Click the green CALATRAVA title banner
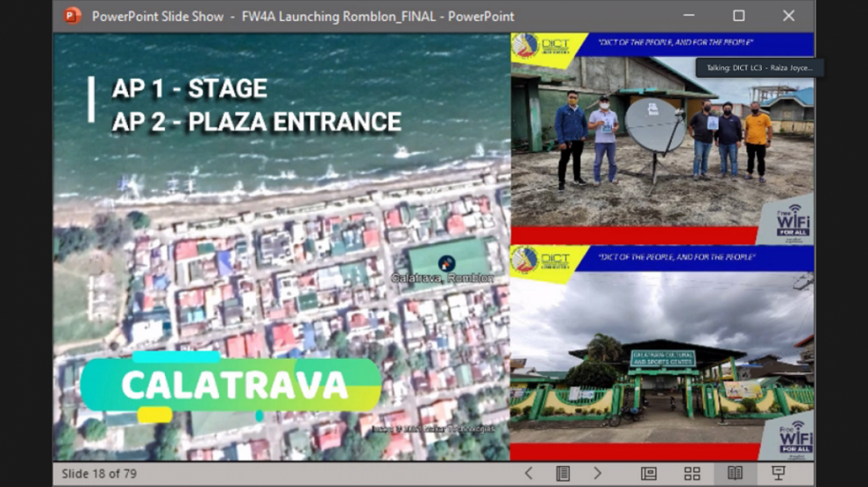 [x=231, y=385]
